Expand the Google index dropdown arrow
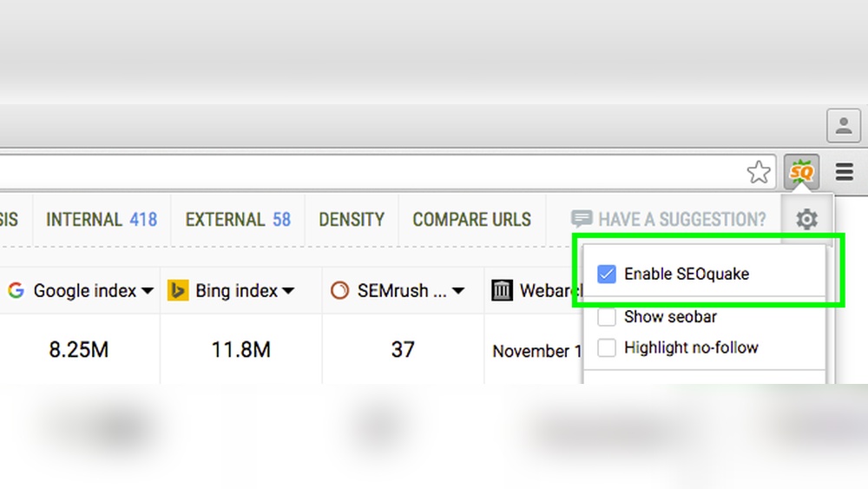 click(148, 291)
